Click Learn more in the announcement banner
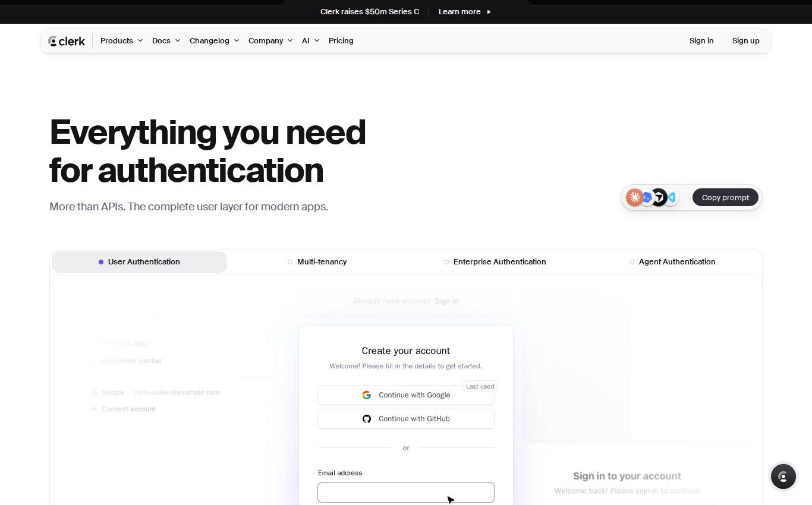Viewport: 812px width, 505px height. click(464, 12)
